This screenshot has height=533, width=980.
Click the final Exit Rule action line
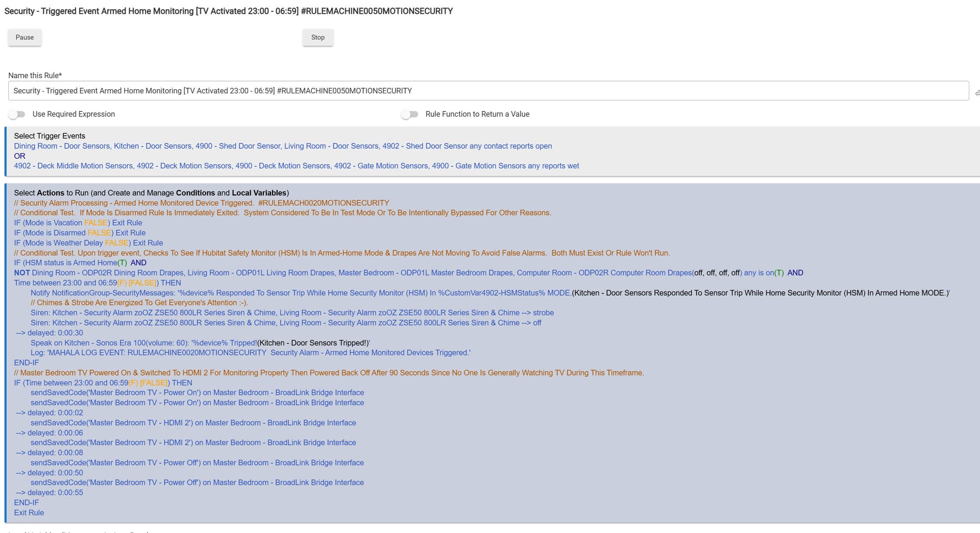click(29, 513)
